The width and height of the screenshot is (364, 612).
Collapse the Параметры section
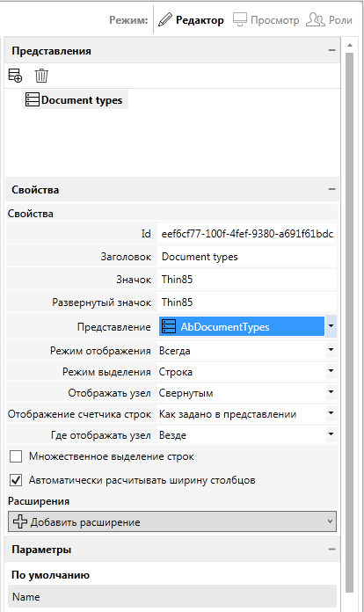(x=331, y=550)
